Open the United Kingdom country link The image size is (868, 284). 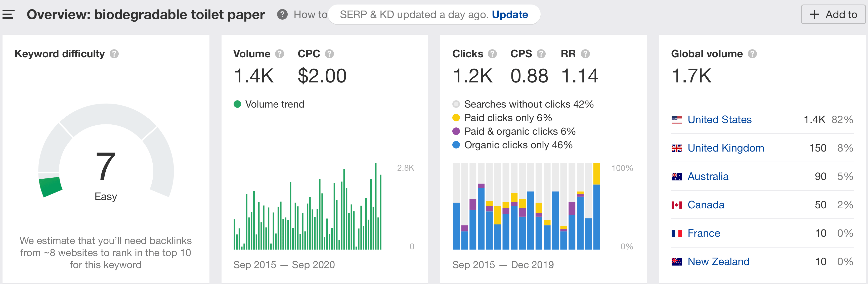tap(725, 148)
